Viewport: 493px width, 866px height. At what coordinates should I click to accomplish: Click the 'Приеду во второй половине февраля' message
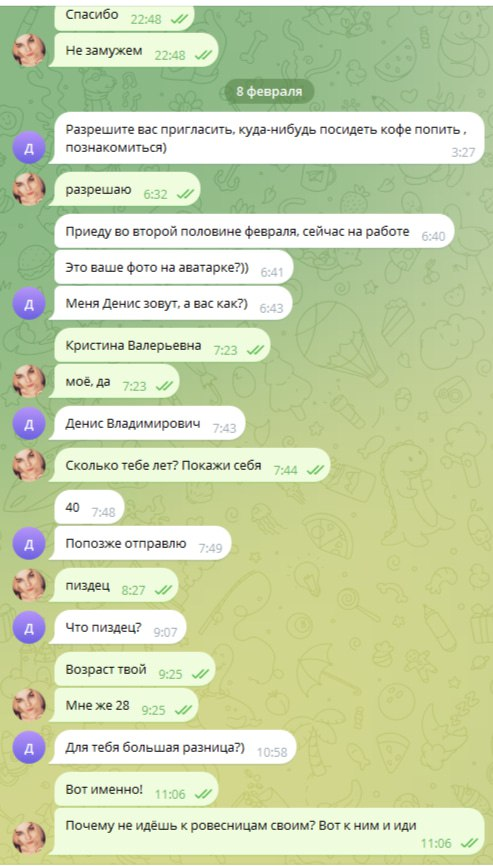[254, 231]
